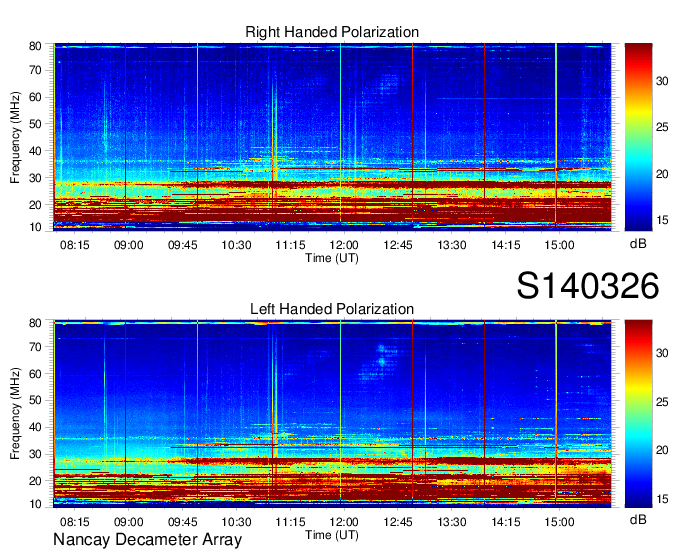Click the Right Handed Polarization plot title
Viewport: 680px width, 552px height.
tap(332, 32)
